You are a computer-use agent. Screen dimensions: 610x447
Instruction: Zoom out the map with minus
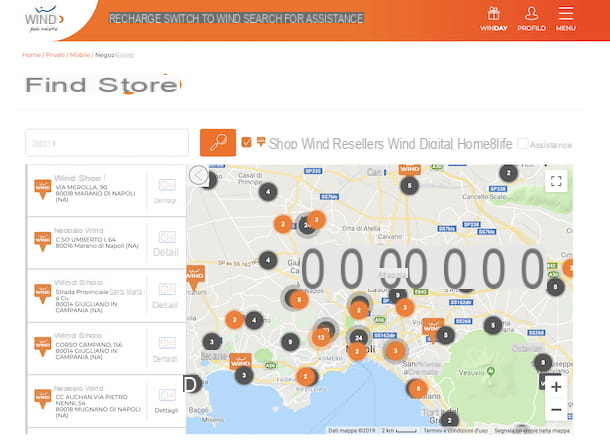coord(556,409)
